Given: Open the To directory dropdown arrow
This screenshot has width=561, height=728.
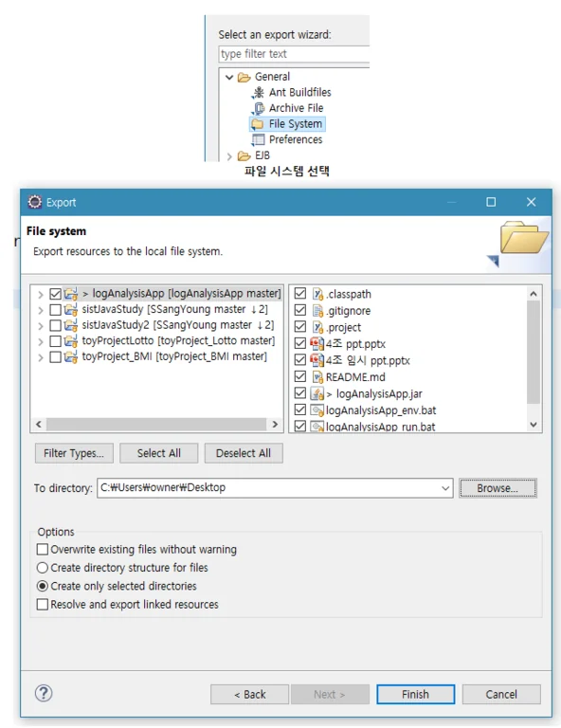Looking at the screenshot, I should tap(445, 488).
